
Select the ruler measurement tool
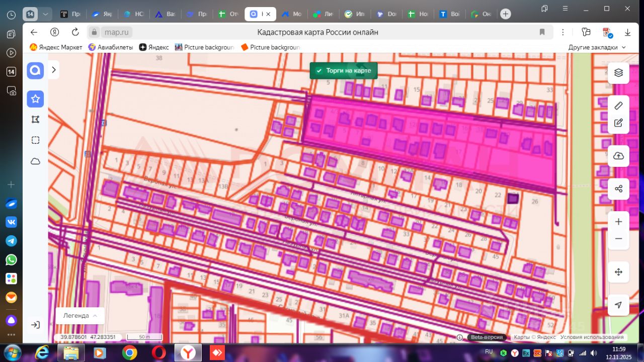(618, 106)
